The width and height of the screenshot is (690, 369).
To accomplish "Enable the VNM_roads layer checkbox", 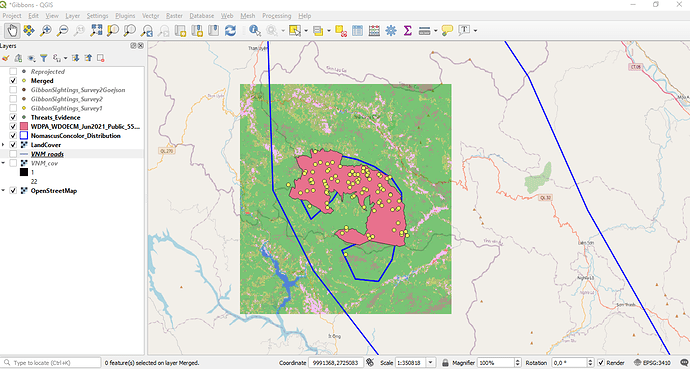I will [13, 154].
